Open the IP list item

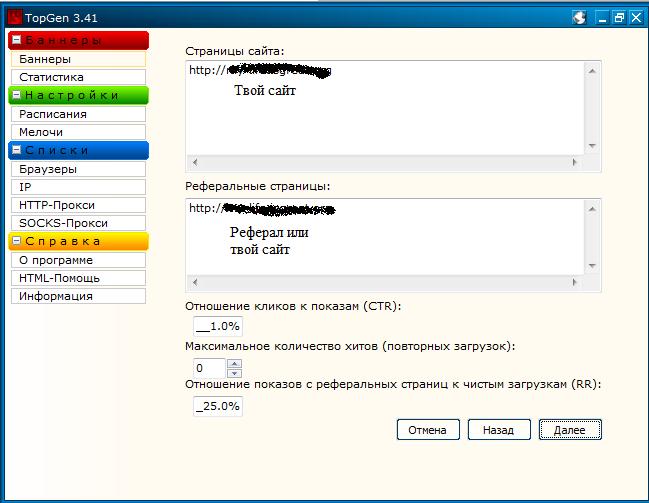tap(78, 187)
